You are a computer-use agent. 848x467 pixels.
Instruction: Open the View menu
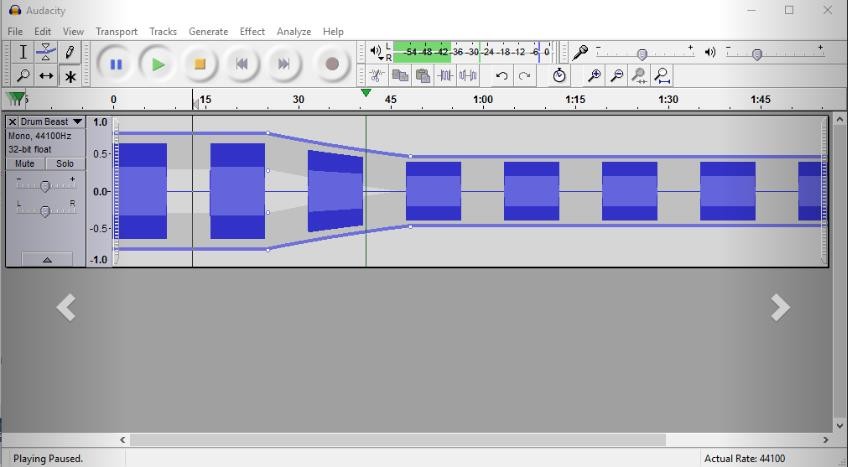(x=73, y=31)
